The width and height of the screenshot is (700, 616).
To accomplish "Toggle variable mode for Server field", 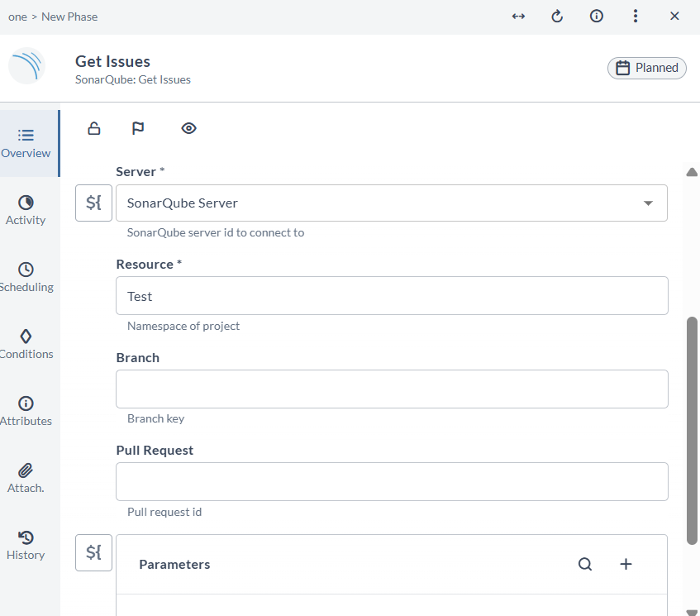I will 93,203.
